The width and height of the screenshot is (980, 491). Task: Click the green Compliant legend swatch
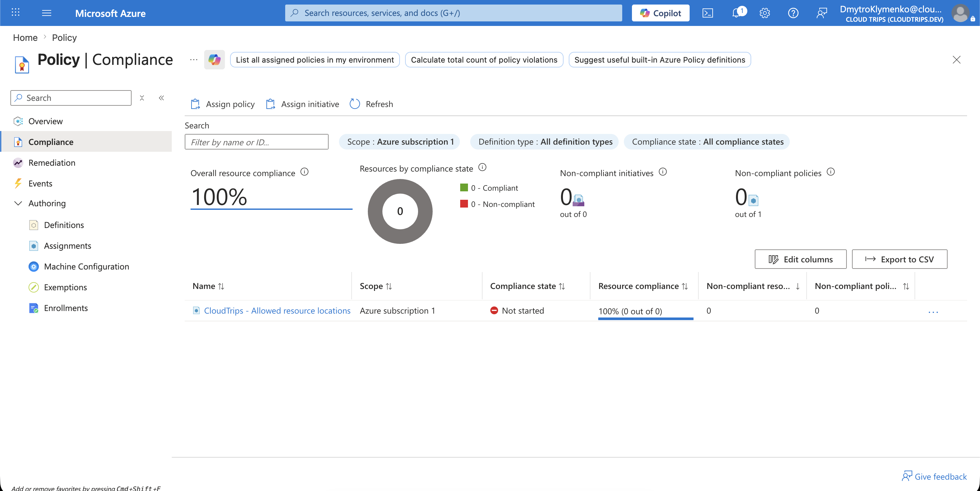[464, 187]
